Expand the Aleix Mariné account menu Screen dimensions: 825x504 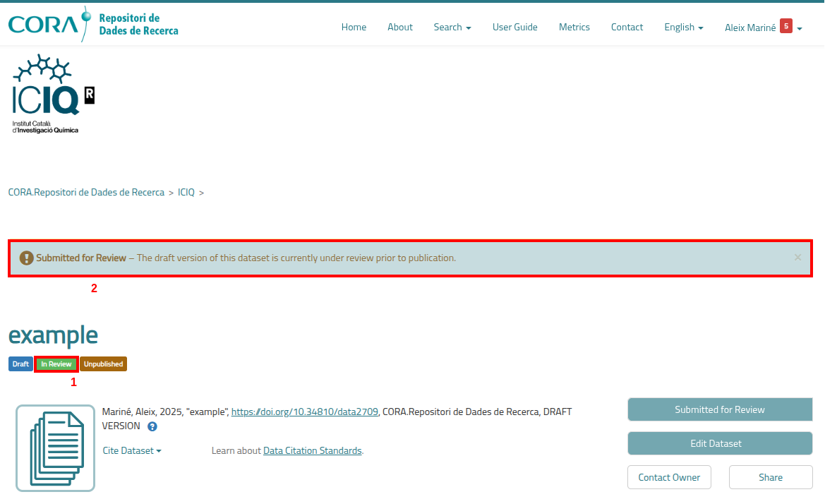pyautogui.click(x=763, y=28)
